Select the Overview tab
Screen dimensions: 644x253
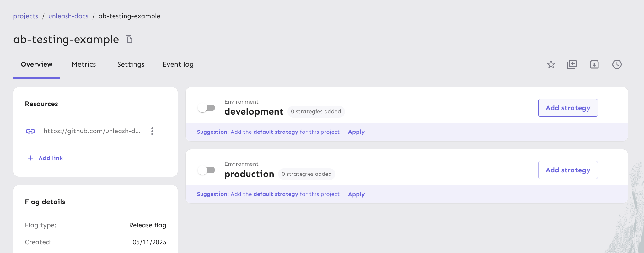(37, 64)
